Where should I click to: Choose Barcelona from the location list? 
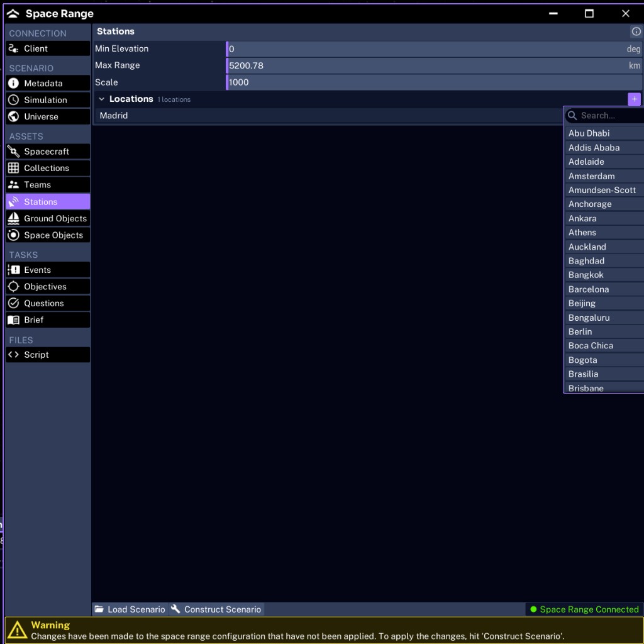click(x=604, y=289)
